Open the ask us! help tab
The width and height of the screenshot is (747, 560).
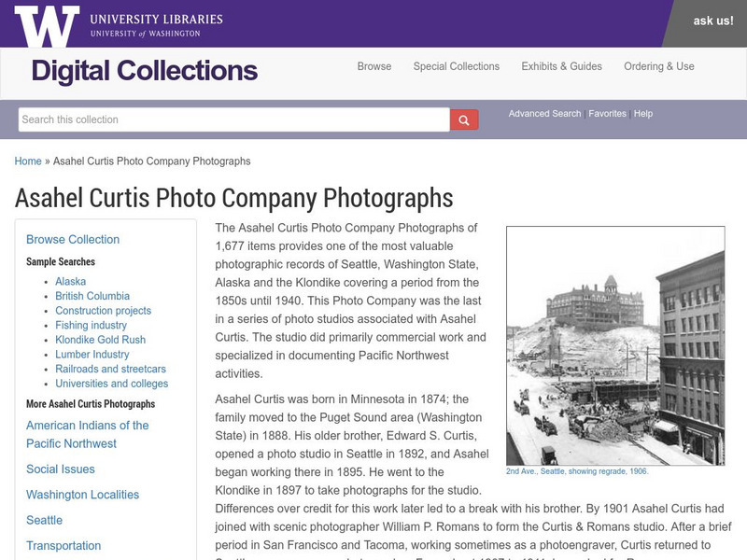click(x=713, y=21)
